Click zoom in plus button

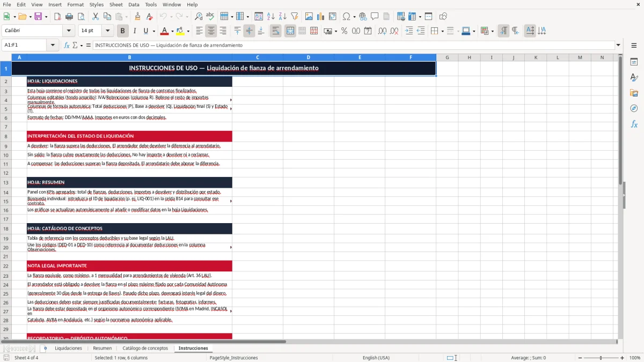(623, 358)
